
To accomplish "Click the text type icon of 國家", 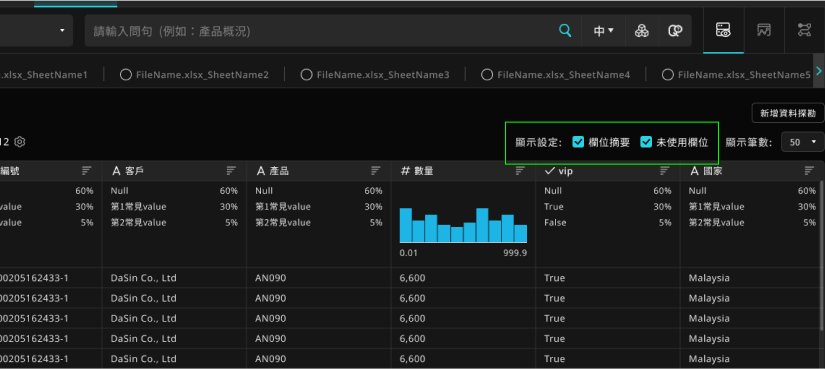I will [x=695, y=171].
